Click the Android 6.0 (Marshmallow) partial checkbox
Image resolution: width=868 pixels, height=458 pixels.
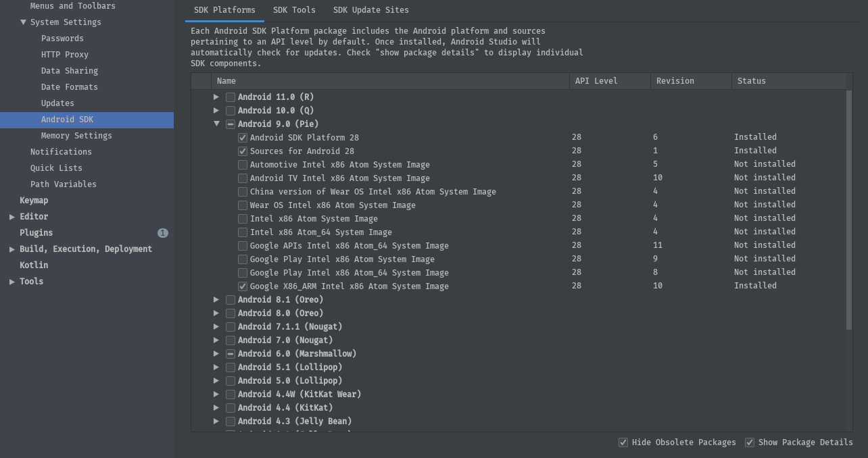coord(231,354)
